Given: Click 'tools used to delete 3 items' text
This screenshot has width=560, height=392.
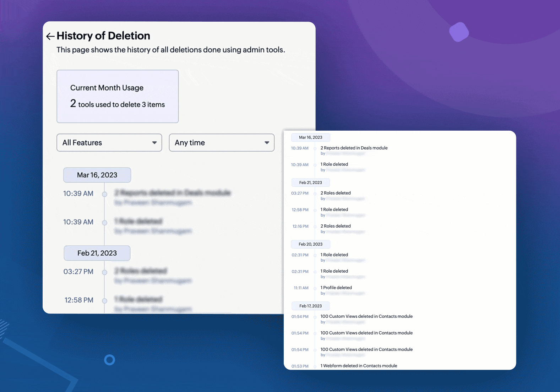Looking at the screenshot, I should point(121,105).
